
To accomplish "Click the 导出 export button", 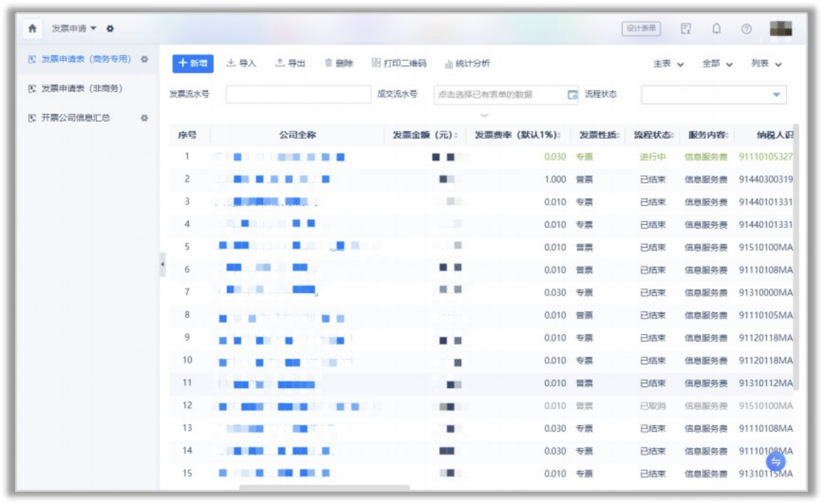I will click(291, 64).
